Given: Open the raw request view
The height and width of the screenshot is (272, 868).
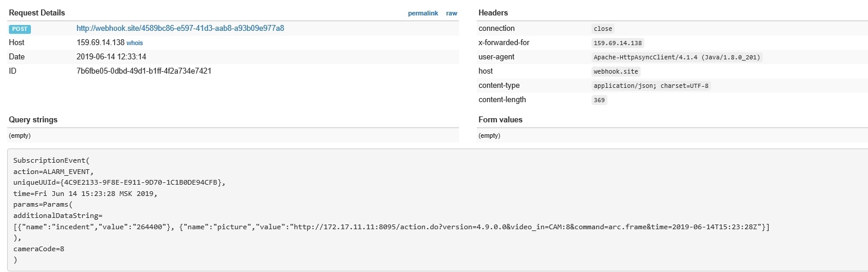Looking at the screenshot, I should [x=452, y=13].
